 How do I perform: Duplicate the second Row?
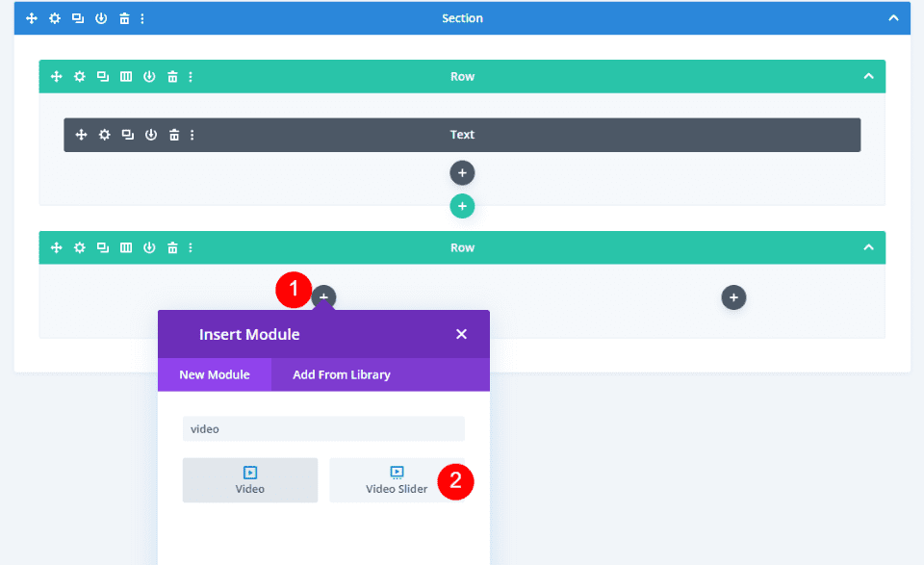102,247
